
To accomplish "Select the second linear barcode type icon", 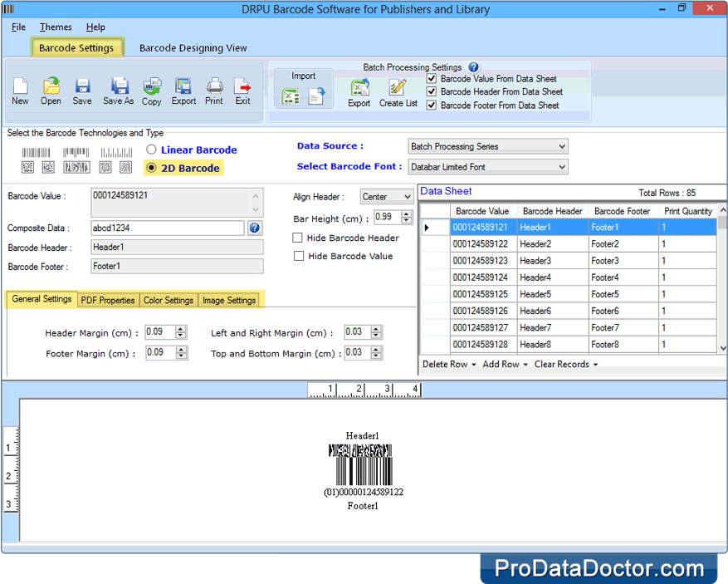I will [x=76, y=152].
